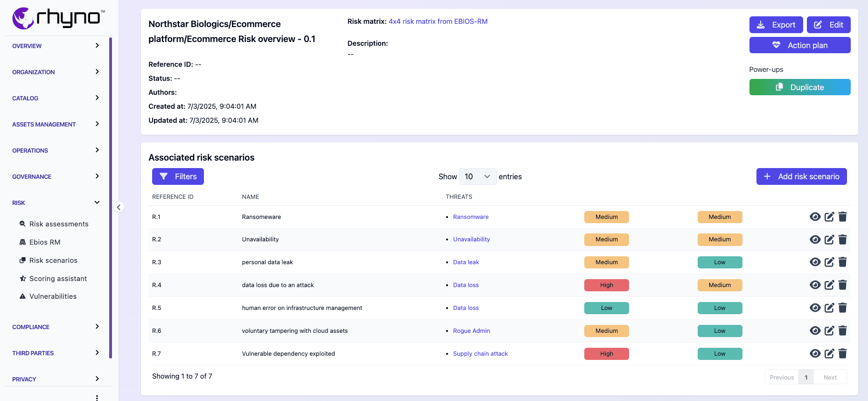This screenshot has width=868, height=401.
Task: Click the edit icon for Ransomware row
Action: coord(829,217)
